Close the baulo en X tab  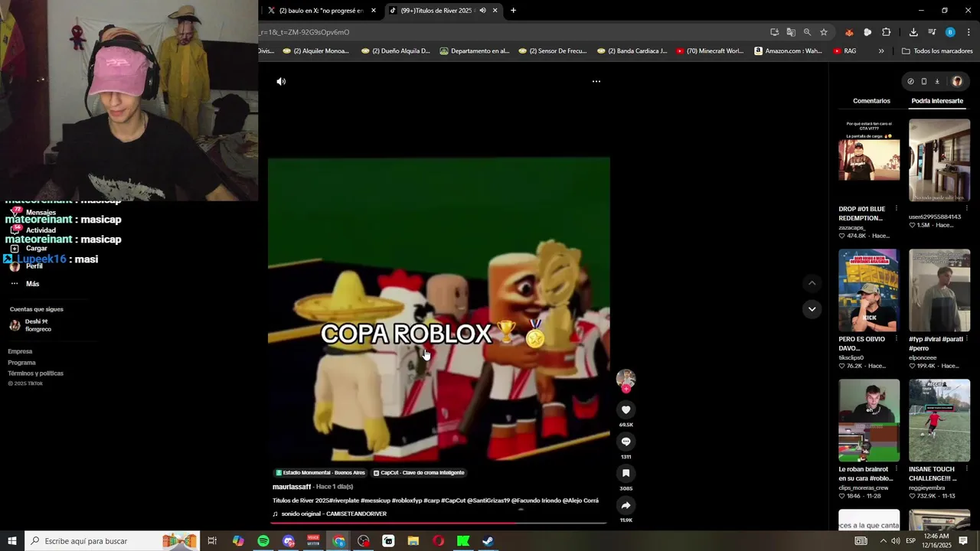pos(374,11)
